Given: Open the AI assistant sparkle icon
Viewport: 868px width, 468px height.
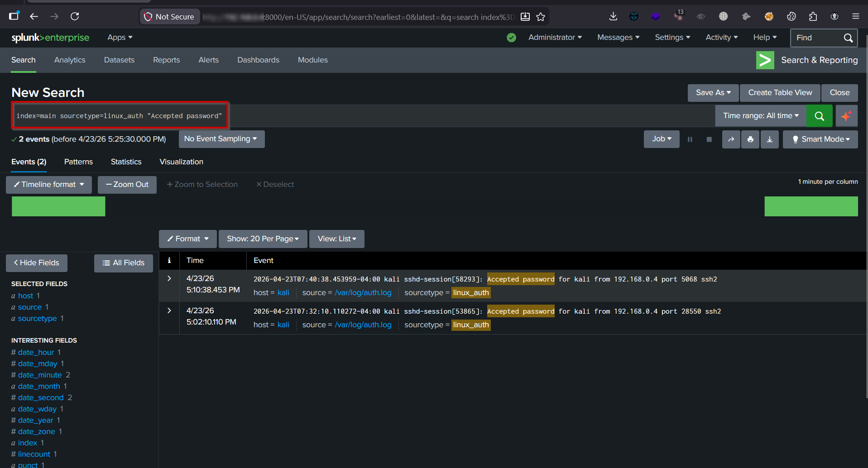Looking at the screenshot, I should 846,116.
